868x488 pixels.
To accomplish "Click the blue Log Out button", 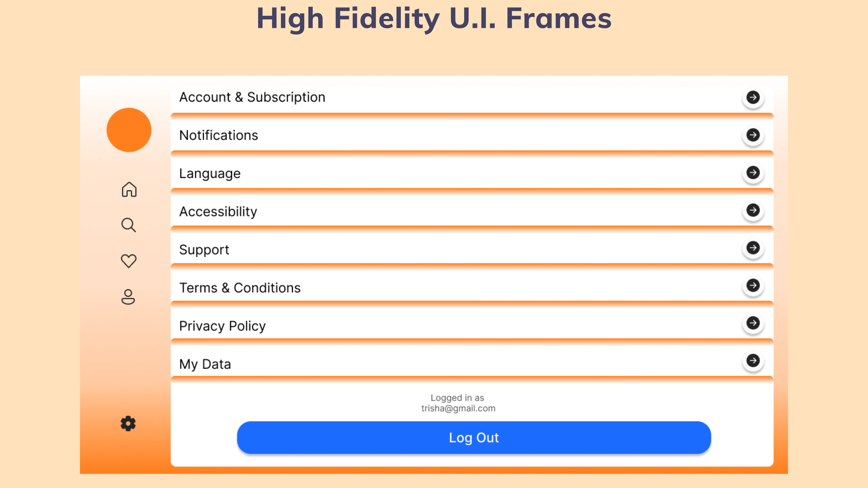I will pos(474,438).
